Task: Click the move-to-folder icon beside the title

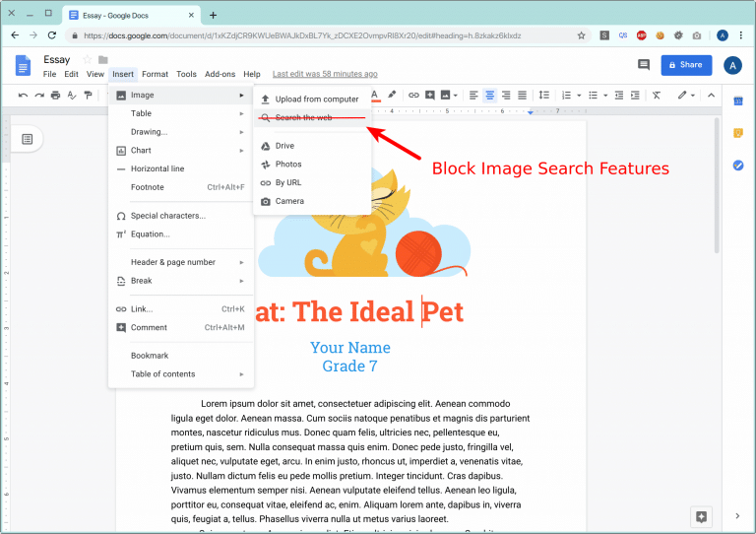Action: coord(103,59)
